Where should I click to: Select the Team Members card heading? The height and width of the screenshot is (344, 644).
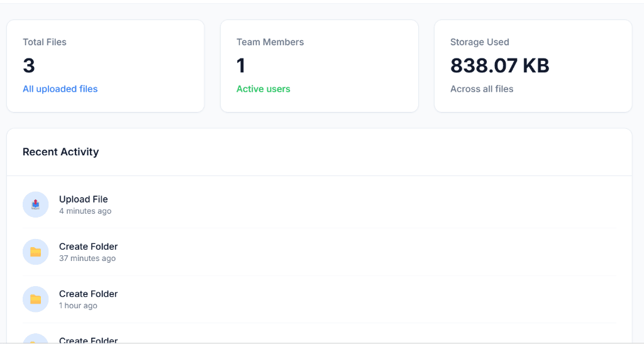(270, 42)
